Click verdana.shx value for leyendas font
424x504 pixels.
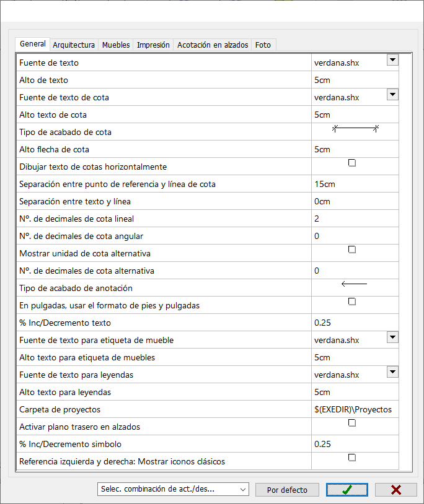pyautogui.click(x=337, y=375)
